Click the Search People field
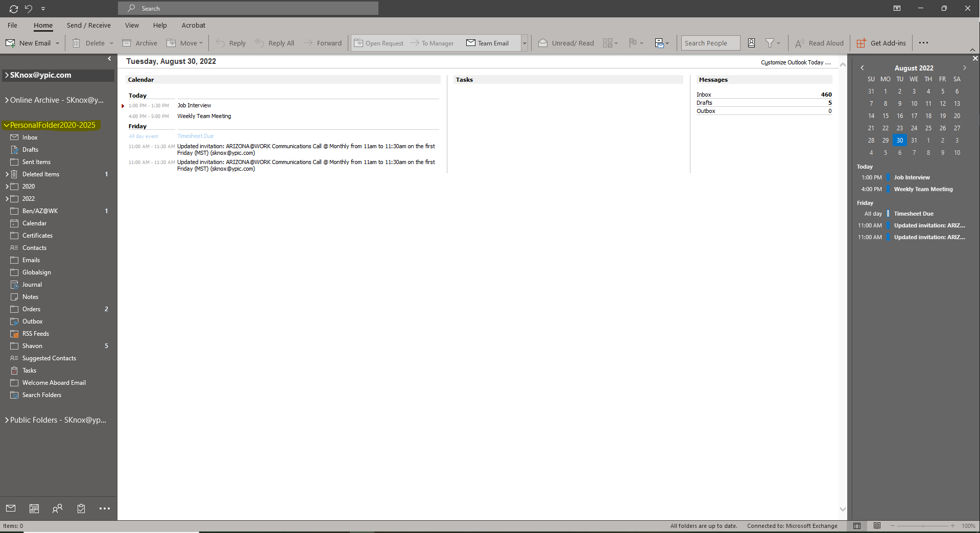Screen dimensions: 980x533 (710, 43)
